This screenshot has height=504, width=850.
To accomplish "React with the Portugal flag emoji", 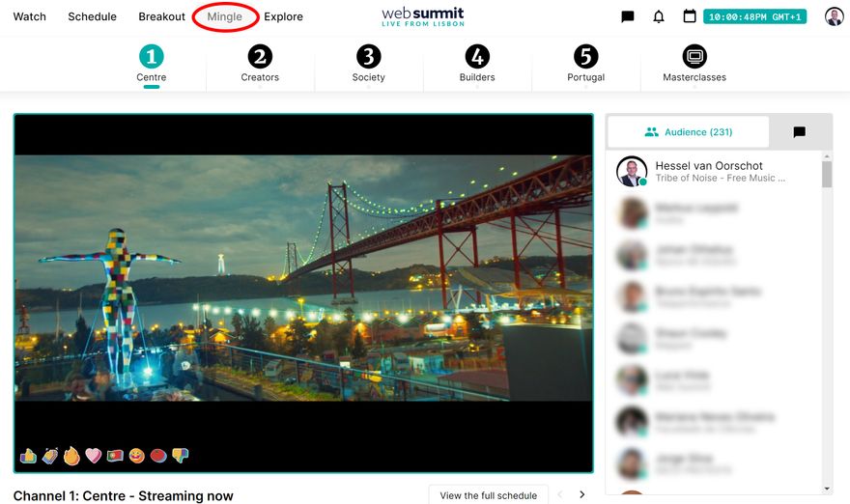I will click(x=115, y=456).
